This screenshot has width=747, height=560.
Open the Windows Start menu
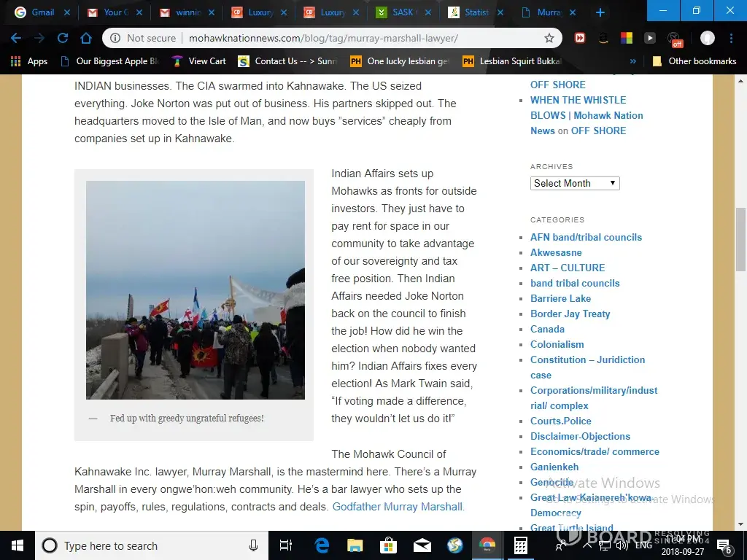point(18,545)
